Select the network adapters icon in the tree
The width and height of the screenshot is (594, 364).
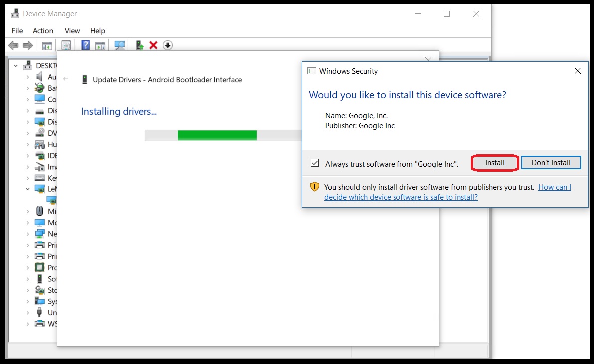pos(39,234)
